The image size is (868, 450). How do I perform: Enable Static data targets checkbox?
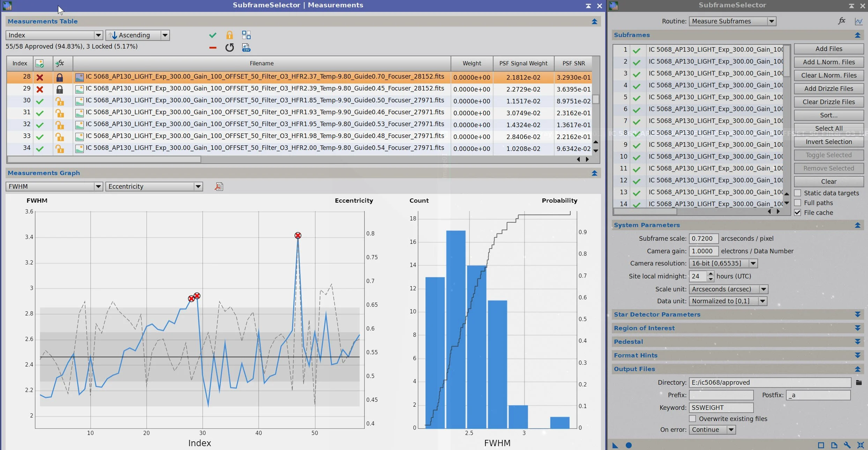(x=797, y=193)
